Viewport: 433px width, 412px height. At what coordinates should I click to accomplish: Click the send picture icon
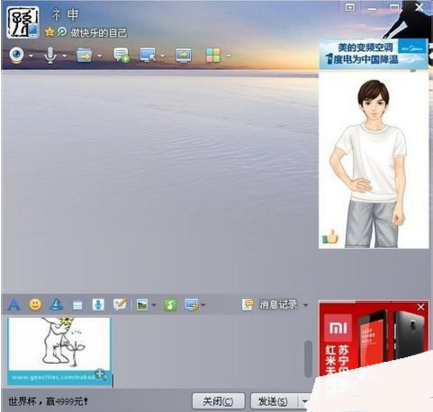(x=142, y=305)
